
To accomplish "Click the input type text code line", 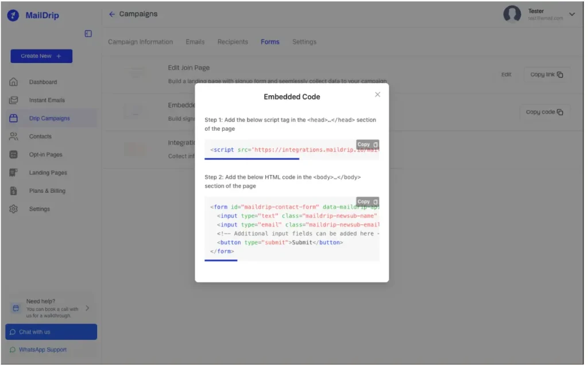I will 298,216.
